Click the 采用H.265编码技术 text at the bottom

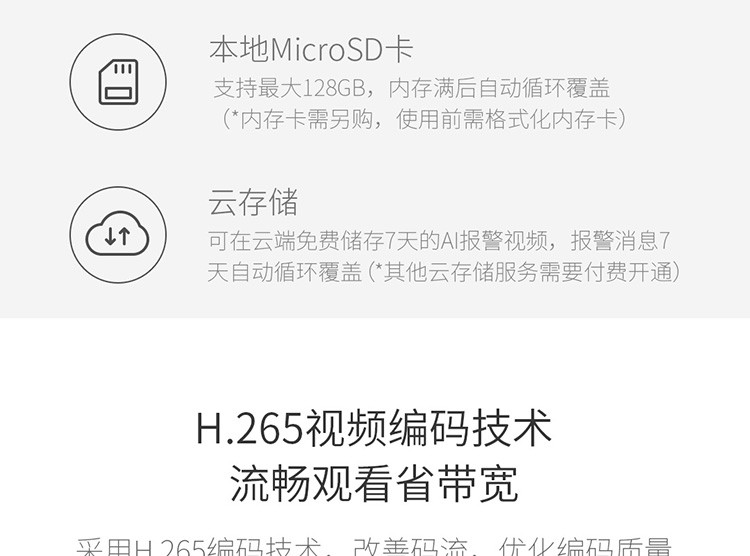(198, 546)
